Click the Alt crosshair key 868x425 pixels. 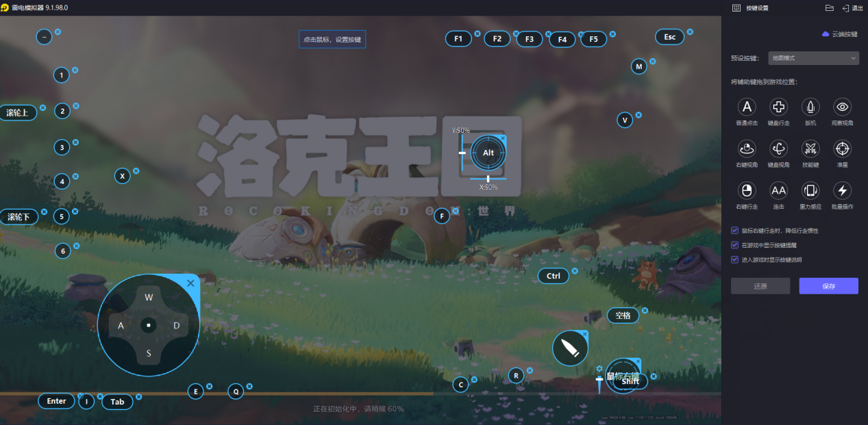pyautogui.click(x=488, y=153)
